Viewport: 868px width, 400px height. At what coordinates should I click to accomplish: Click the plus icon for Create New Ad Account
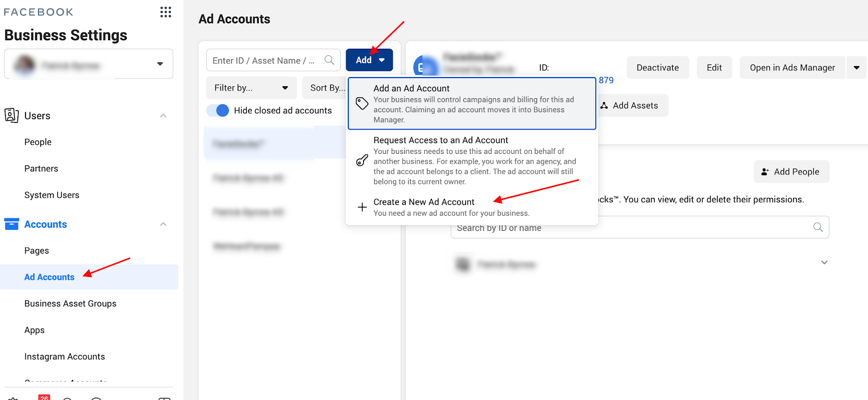tap(362, 207)
